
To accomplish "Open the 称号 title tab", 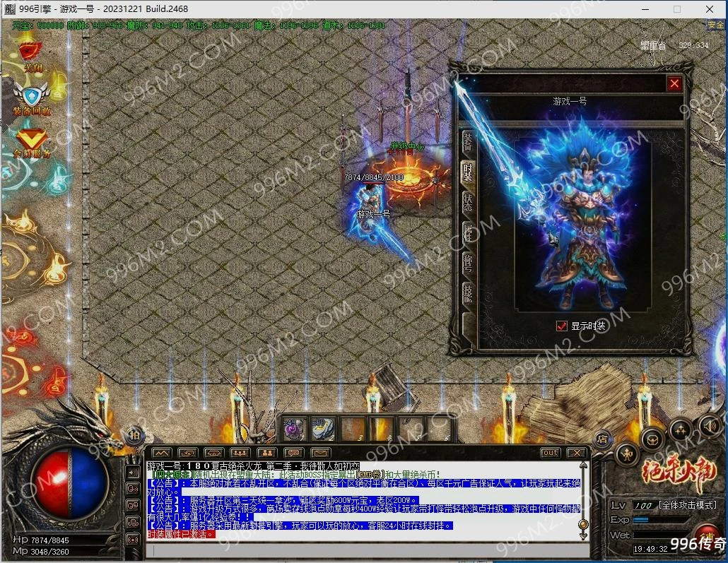I will click(468, 263).
